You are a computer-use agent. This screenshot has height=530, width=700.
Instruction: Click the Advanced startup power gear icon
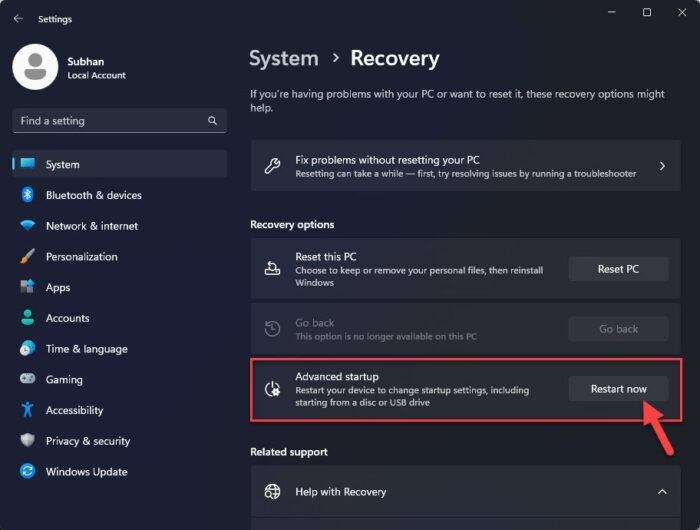[272, 389]
